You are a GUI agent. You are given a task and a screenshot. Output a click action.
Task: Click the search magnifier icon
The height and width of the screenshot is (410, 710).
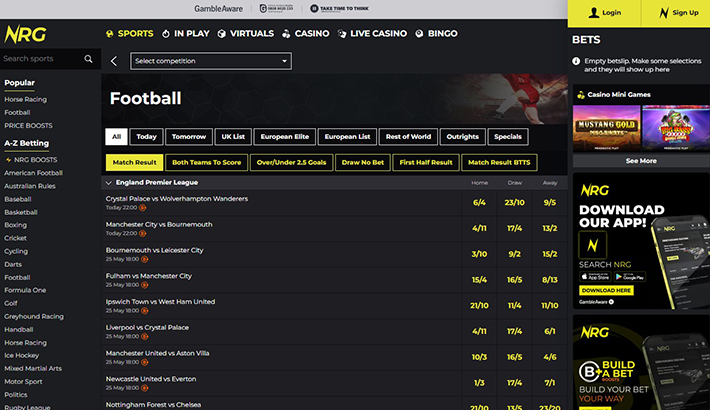[88, 58]
